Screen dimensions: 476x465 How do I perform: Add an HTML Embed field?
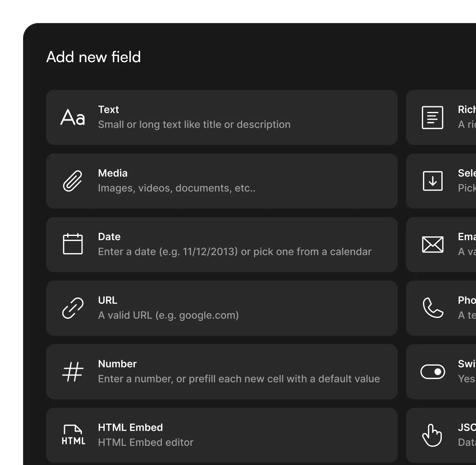pos(222,435)
